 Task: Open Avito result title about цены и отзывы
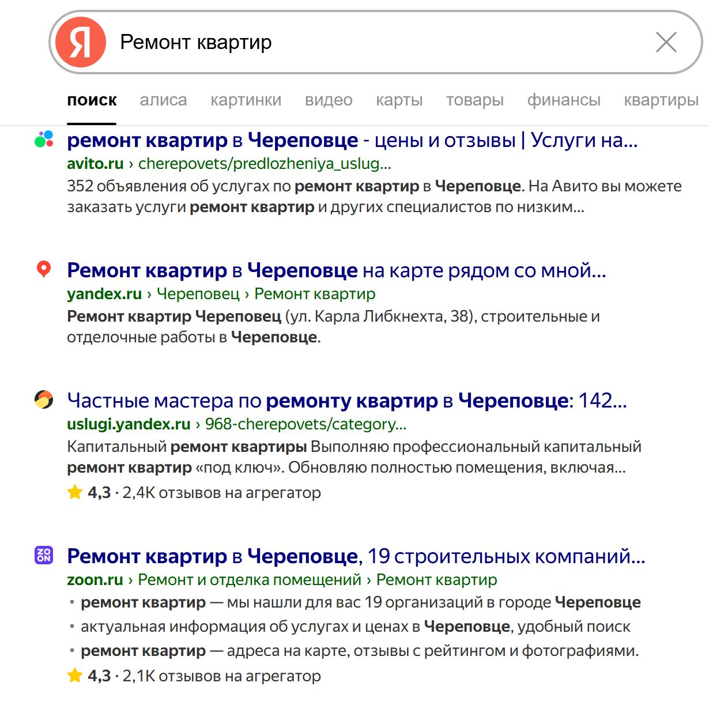tap(352, 140)
